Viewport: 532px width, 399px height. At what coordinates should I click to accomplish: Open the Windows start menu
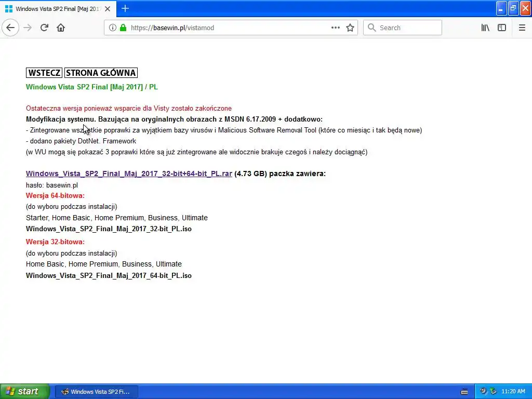(x=24, y=391)
